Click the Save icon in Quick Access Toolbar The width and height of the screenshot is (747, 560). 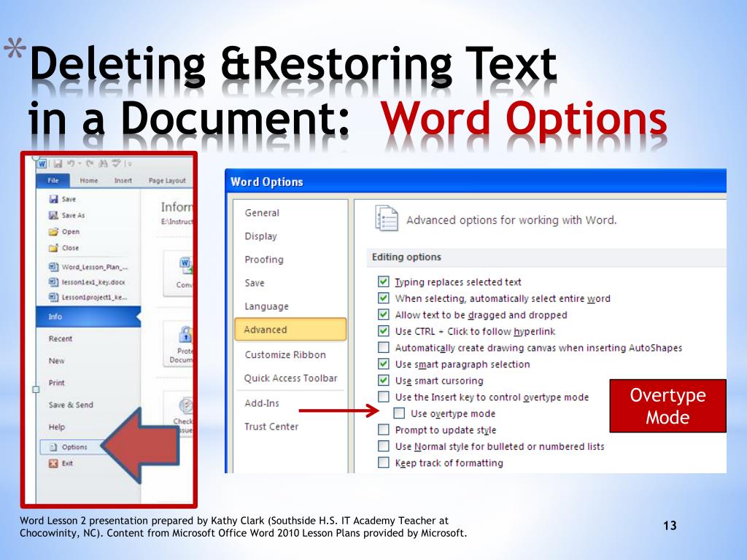pos(58,164)
